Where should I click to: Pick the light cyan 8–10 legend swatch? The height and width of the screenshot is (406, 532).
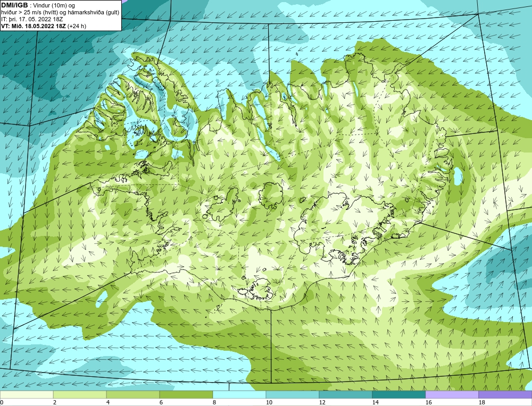coord(239,394)
